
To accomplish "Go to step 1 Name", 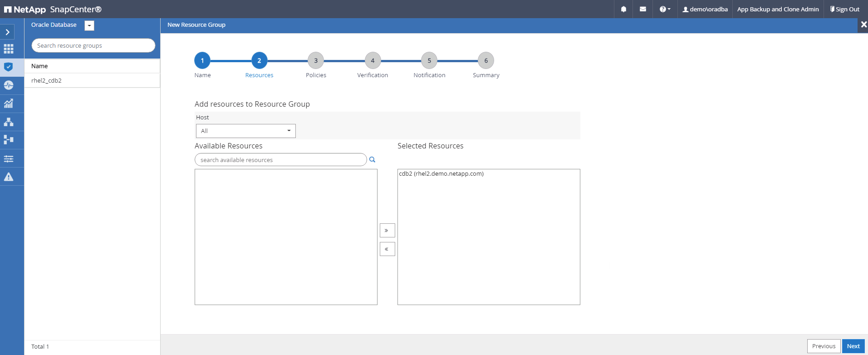I will point(202,60).
